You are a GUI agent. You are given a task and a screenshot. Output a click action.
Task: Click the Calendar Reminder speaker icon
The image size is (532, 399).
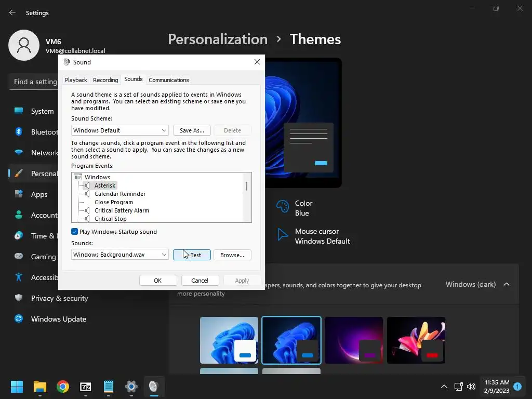click(x=87, y=194)
